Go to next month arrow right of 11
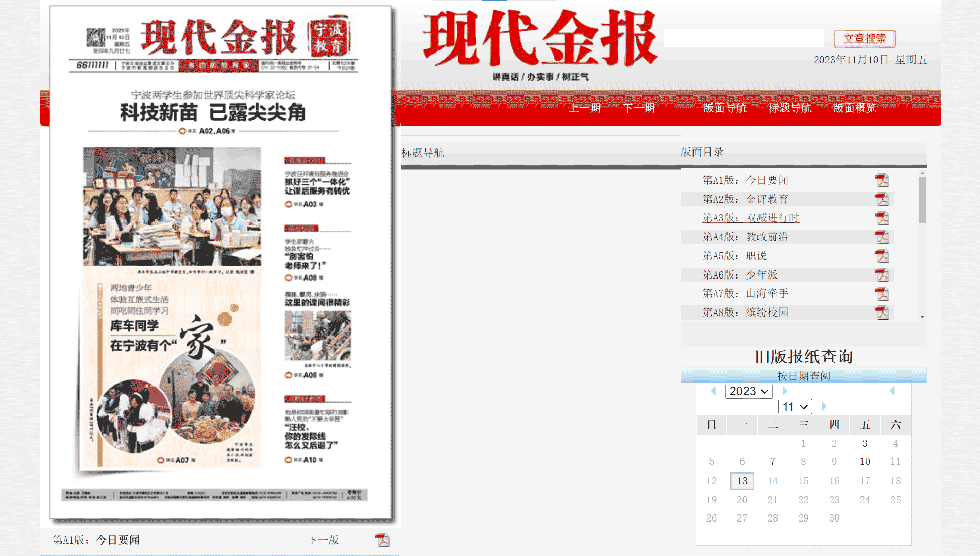 (x=824, y=406)
